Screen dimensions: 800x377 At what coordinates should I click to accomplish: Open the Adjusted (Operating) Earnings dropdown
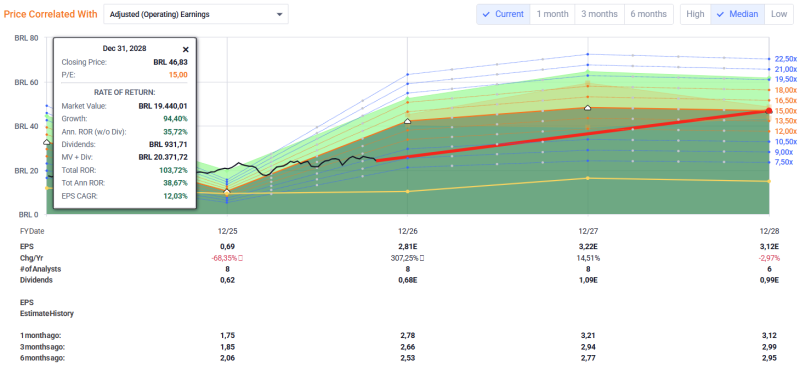[x=196, y=14]
